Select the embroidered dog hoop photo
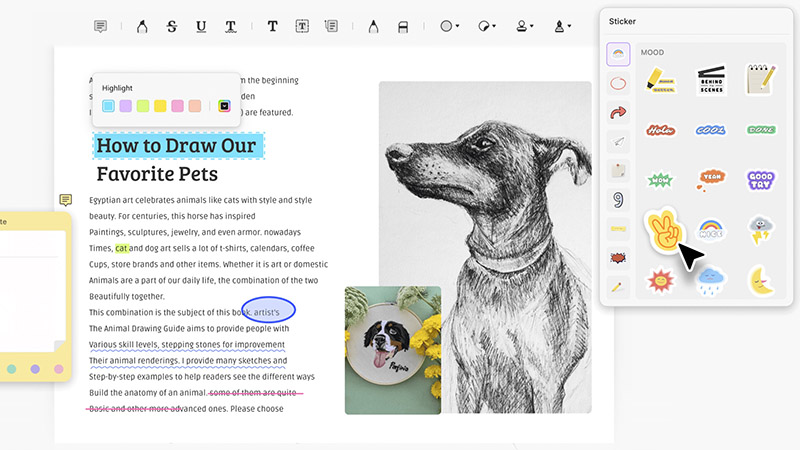Viewport: 800px width, 450px height. tap(393, 350)
